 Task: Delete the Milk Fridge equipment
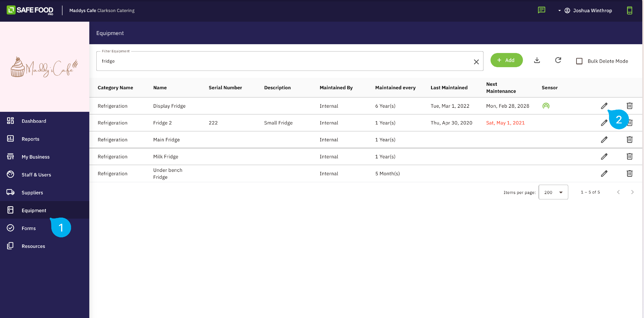point(630,156)
